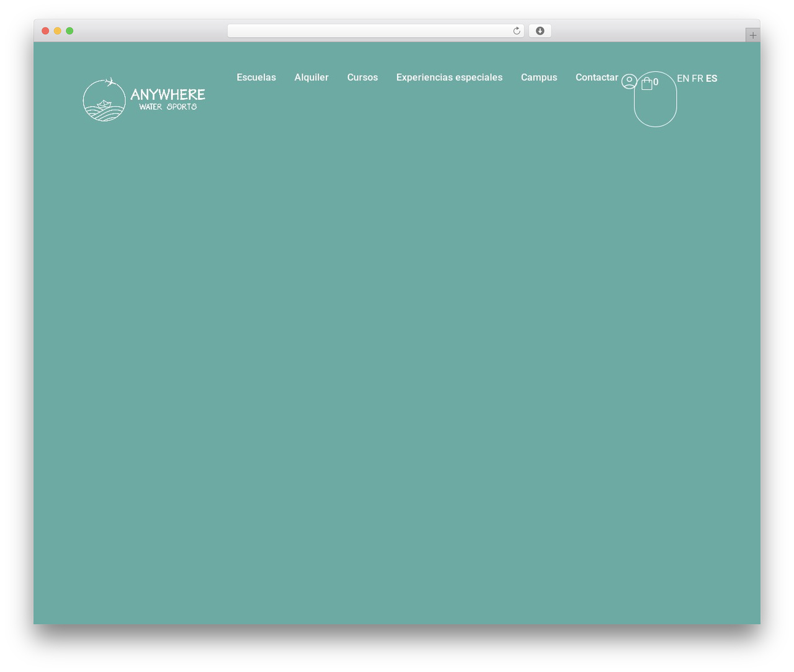Image resolution: width=794 pixels, height=672 pixels.
Task: Click the Contactar link
Action: pyautogui.click(x=597, y=77)
